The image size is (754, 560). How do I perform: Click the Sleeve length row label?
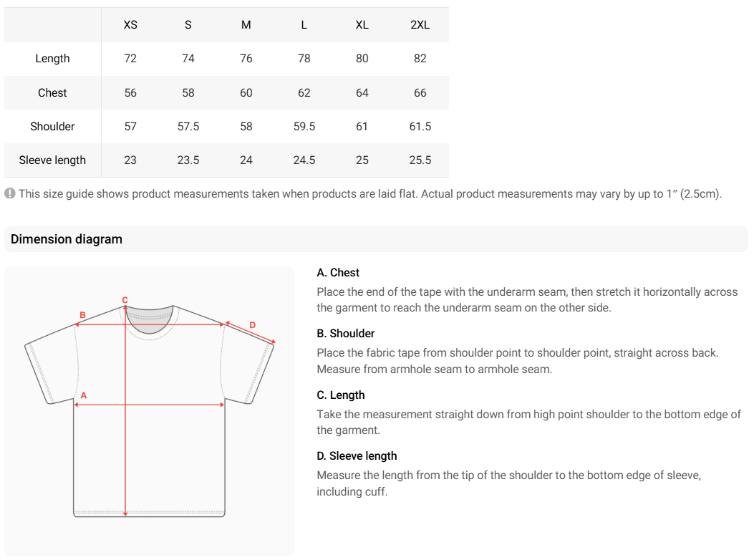[52, 160]
